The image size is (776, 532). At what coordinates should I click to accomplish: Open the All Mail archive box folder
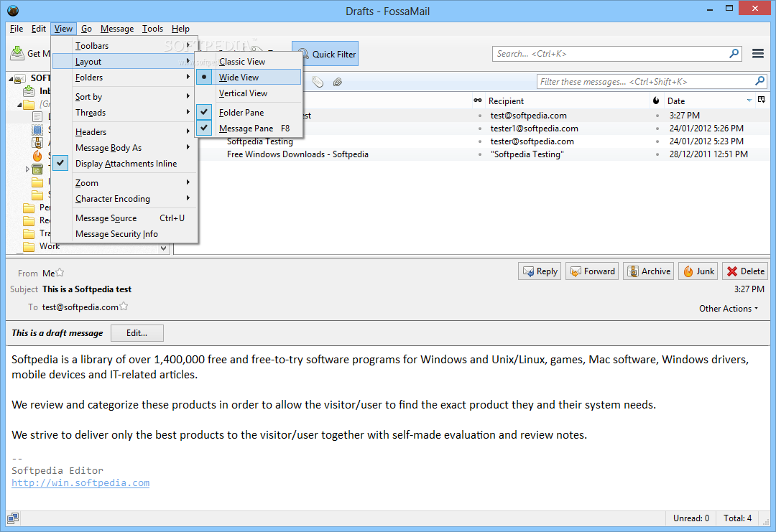37,142
